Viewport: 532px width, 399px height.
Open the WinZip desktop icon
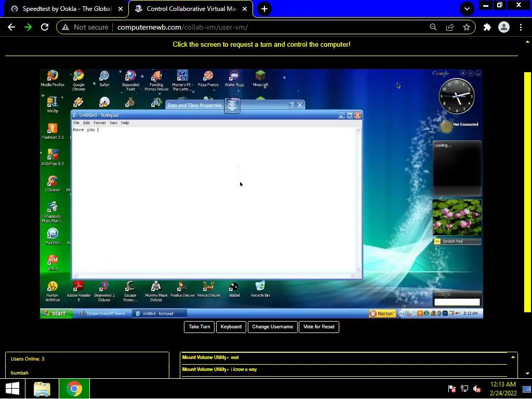click(52, 104)
